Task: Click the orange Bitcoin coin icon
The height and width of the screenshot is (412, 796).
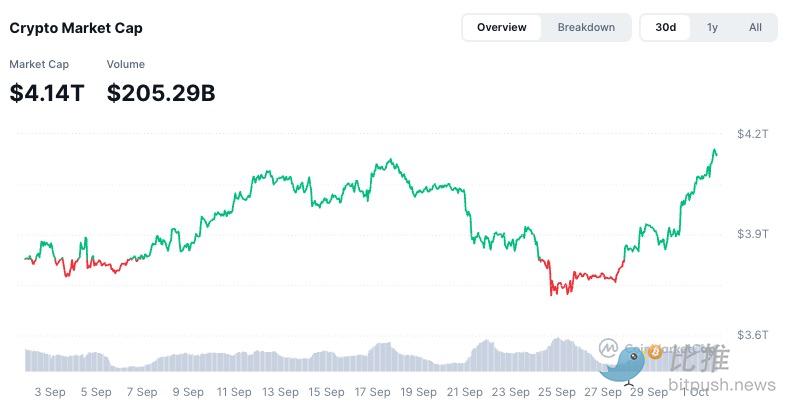Action: click(656, 353)
